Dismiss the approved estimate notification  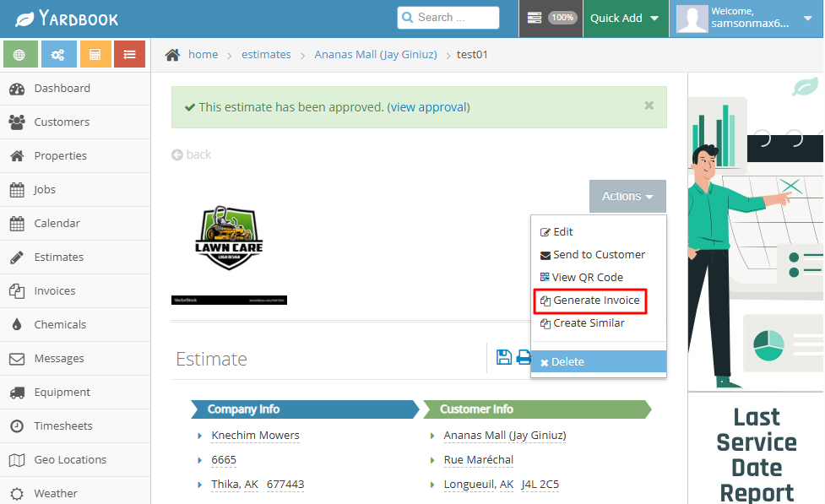pos(649,106)
